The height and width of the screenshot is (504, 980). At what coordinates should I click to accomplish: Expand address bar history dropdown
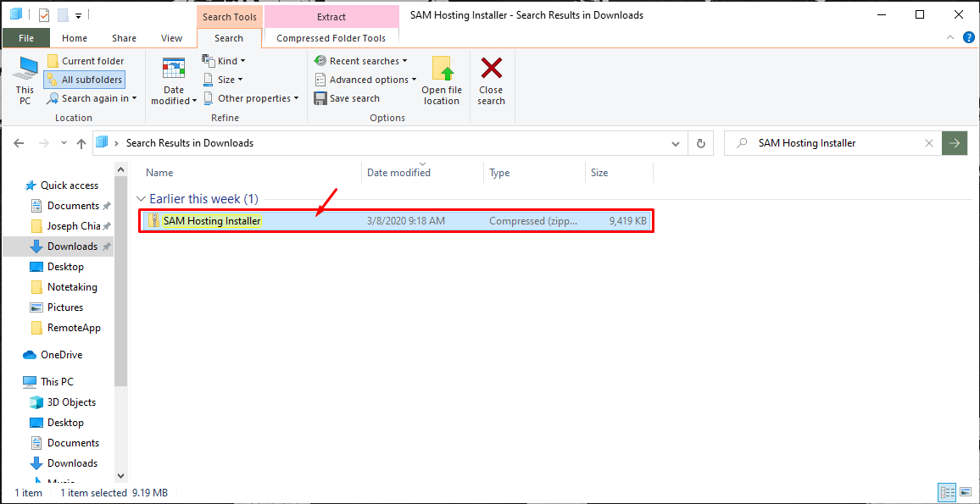click(676, 144)
